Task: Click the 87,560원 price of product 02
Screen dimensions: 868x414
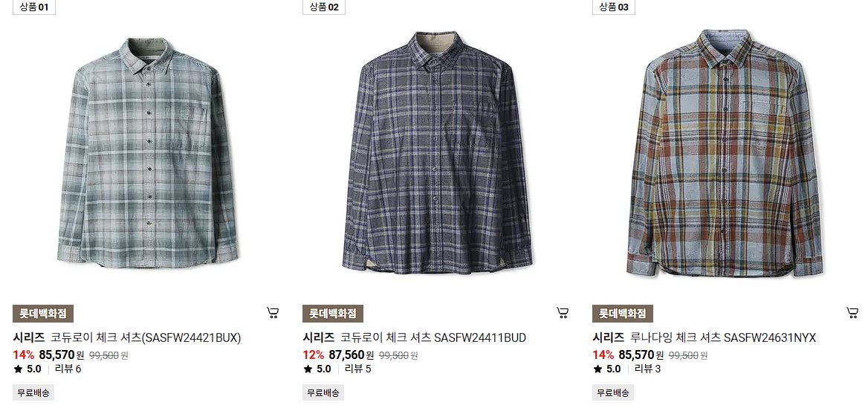Action: point(351,355)
